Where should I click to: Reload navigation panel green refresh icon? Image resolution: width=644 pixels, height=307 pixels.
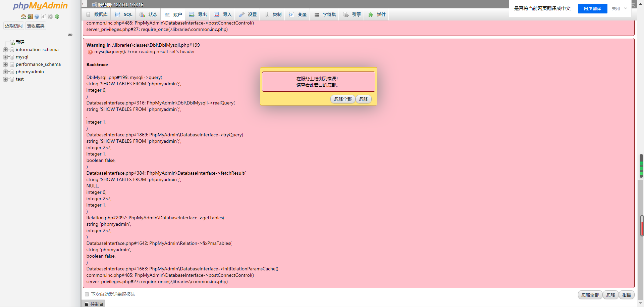57,16
